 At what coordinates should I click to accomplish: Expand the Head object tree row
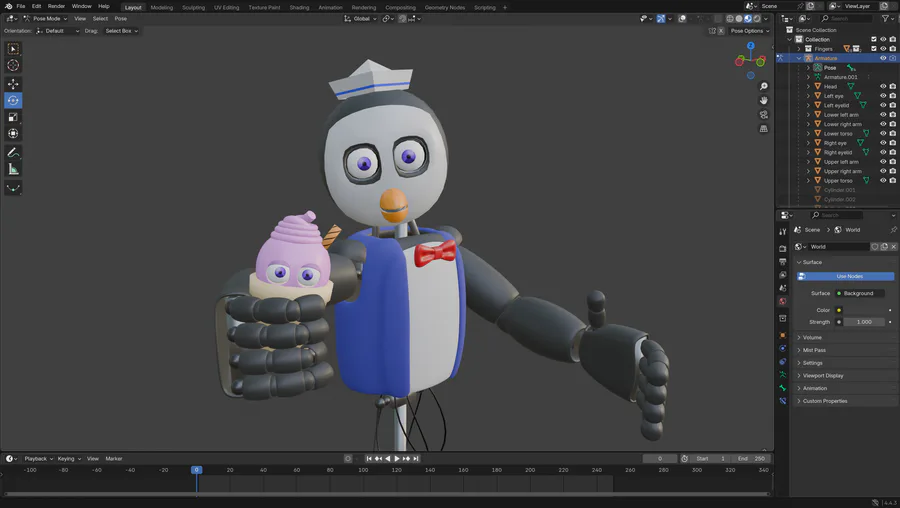[x=808, y=86]
